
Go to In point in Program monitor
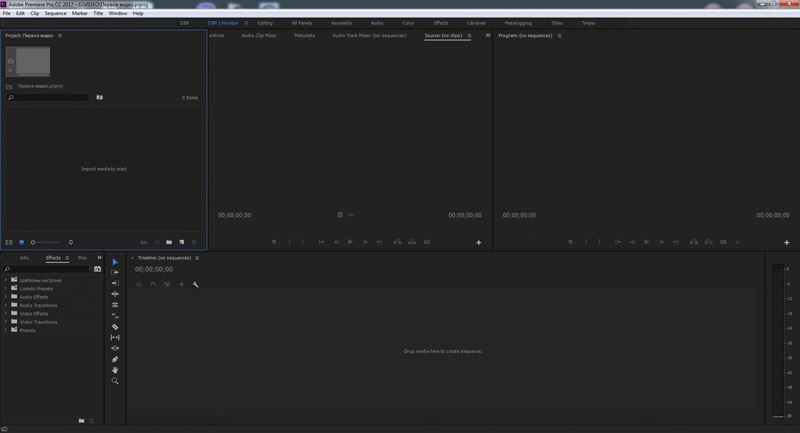(x=618, y=242)
